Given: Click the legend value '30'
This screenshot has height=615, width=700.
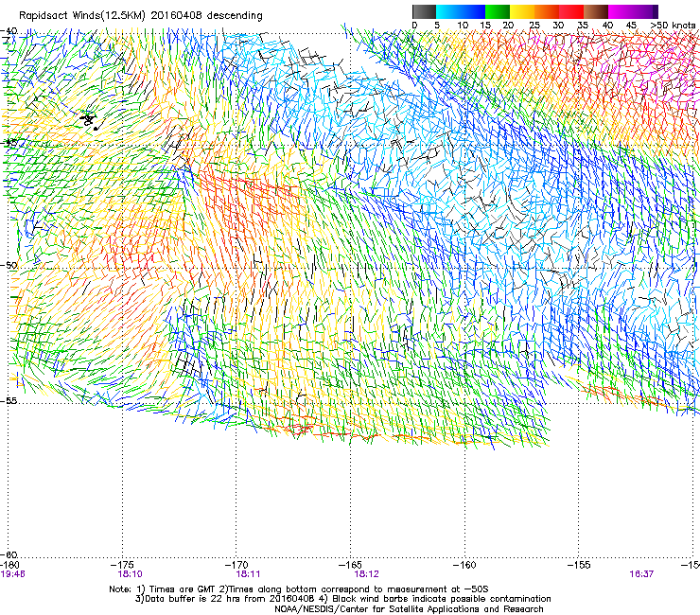Looking at the screenshot, I should click(x=558, y=26).
